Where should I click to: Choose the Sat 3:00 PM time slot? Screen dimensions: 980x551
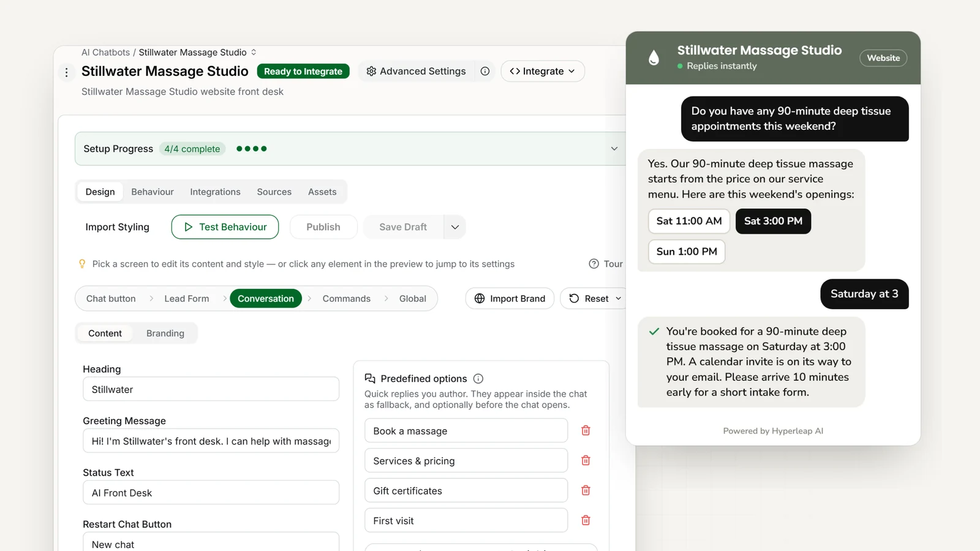773,221
